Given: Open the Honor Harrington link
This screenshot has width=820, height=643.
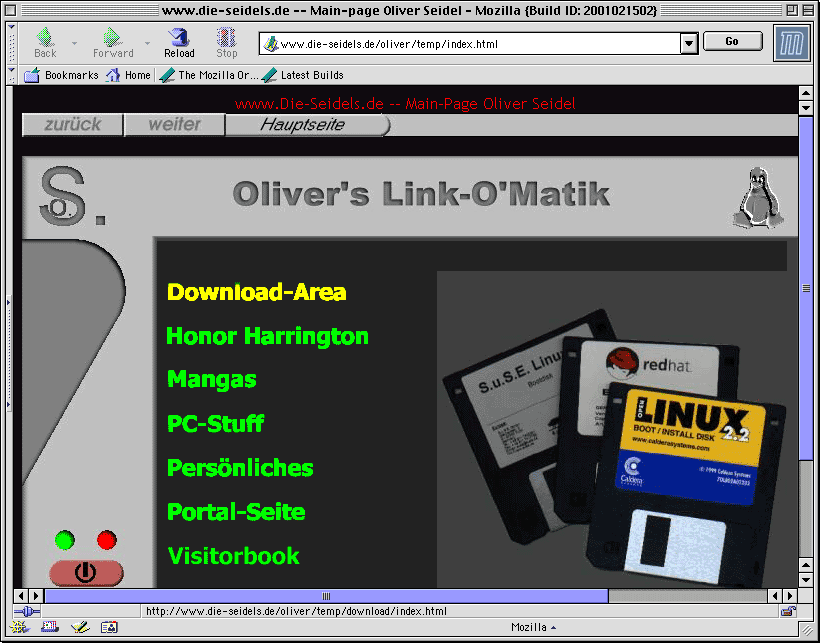Looking at the screenshot, I should pos(267,336).
